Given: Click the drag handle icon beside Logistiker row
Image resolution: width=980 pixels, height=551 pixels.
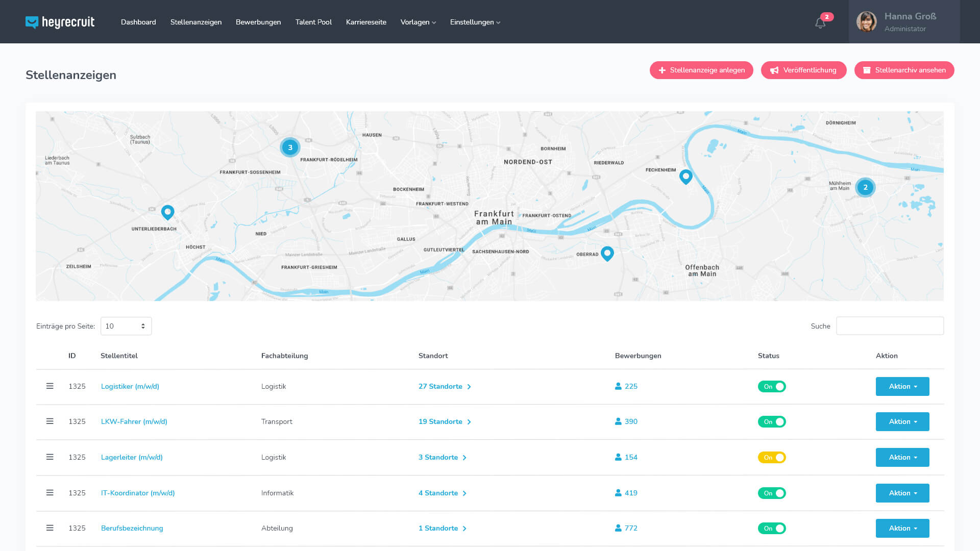Looking at the screenshot, I should (50, 386).
